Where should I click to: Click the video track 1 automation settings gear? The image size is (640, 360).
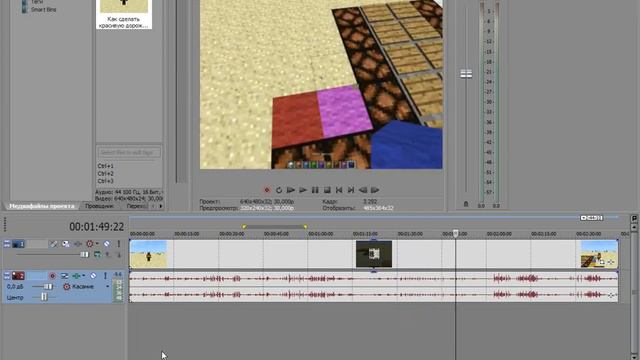tap(89, 244)
